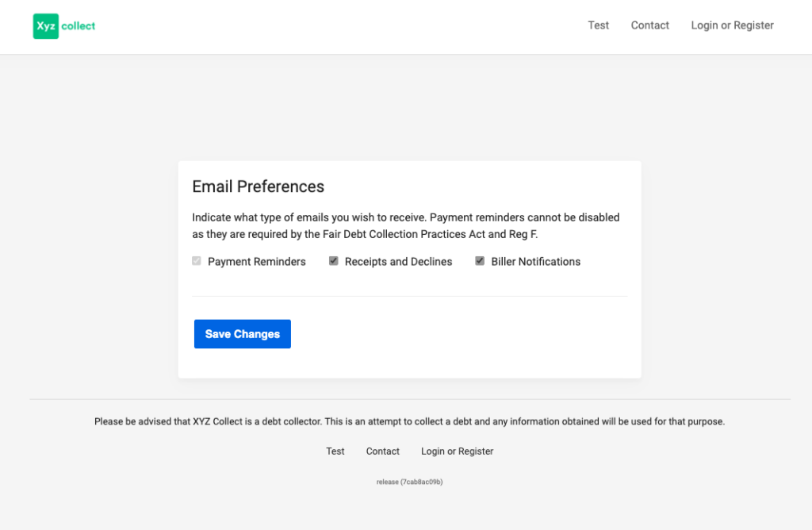Open the footer Contact link

(383, 451)
